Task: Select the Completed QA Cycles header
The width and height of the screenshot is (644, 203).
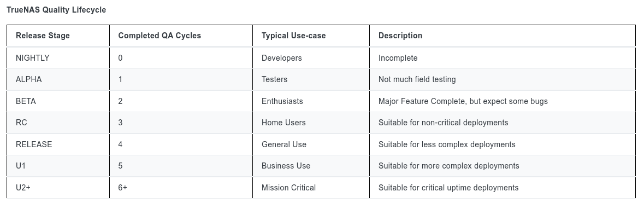Action: tap(159, 36)
